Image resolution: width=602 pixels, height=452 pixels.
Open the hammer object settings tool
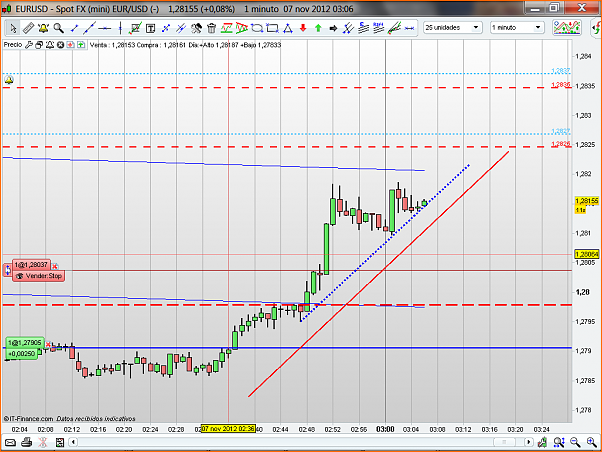click(196, 28)
